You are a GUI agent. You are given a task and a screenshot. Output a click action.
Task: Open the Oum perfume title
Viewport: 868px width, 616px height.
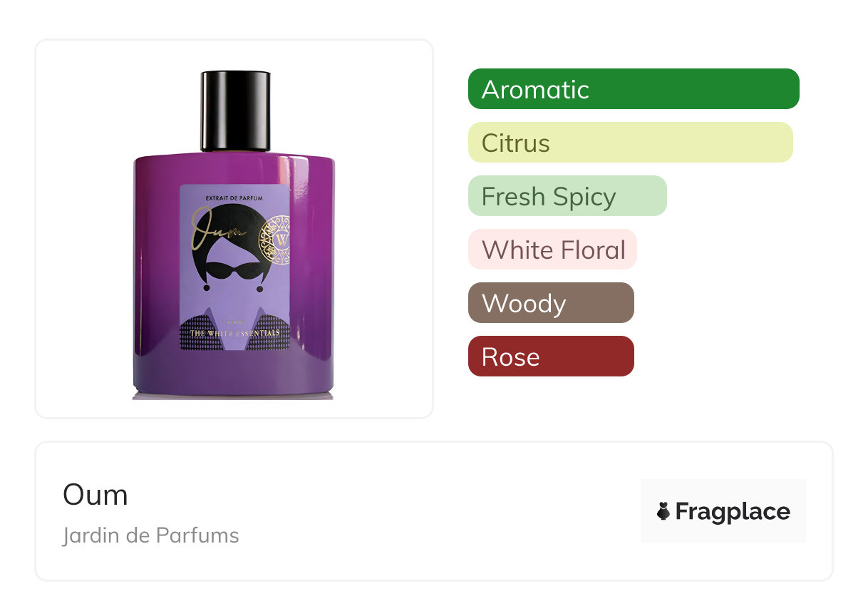(95, 495)
